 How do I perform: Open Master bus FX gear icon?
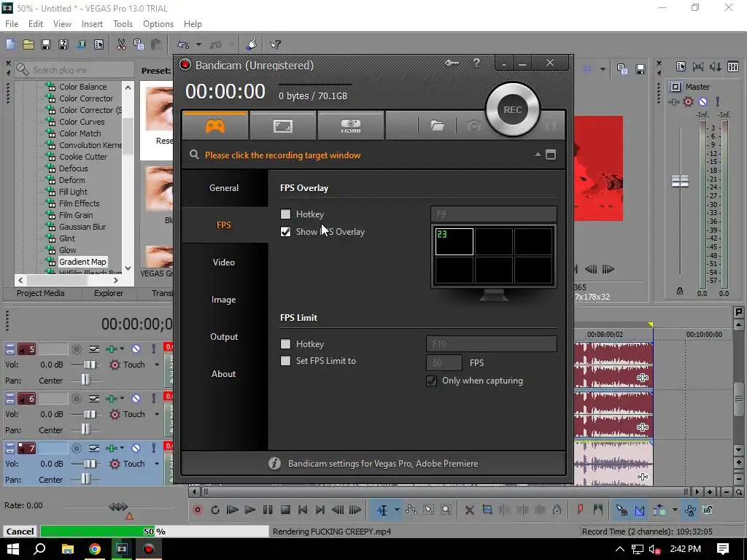pos(688,102)
